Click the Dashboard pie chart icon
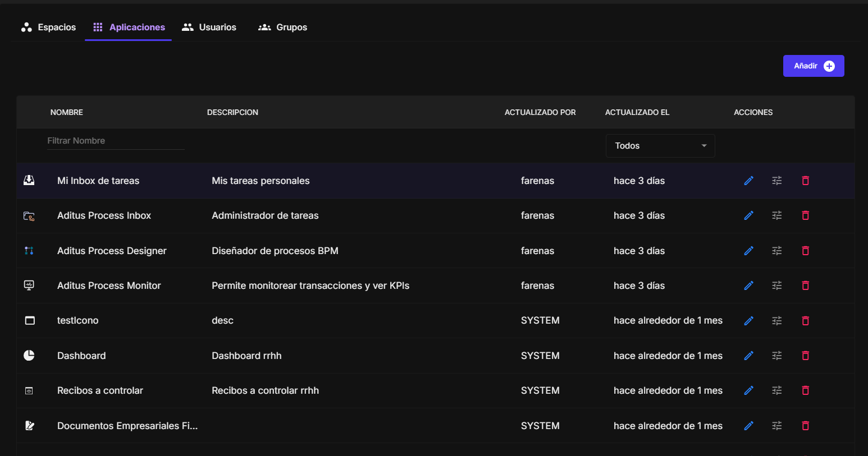Screen dimensions: 868x456 click(x=29, y=355)
